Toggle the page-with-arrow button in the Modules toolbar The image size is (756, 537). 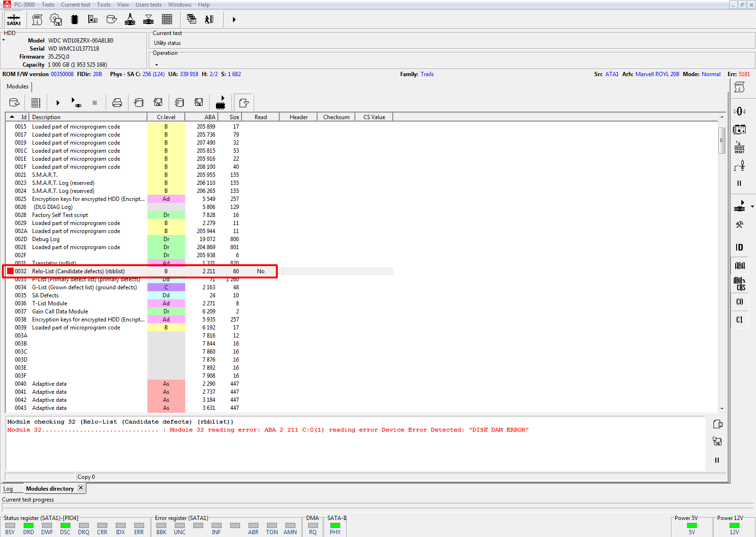coord(244,103)
